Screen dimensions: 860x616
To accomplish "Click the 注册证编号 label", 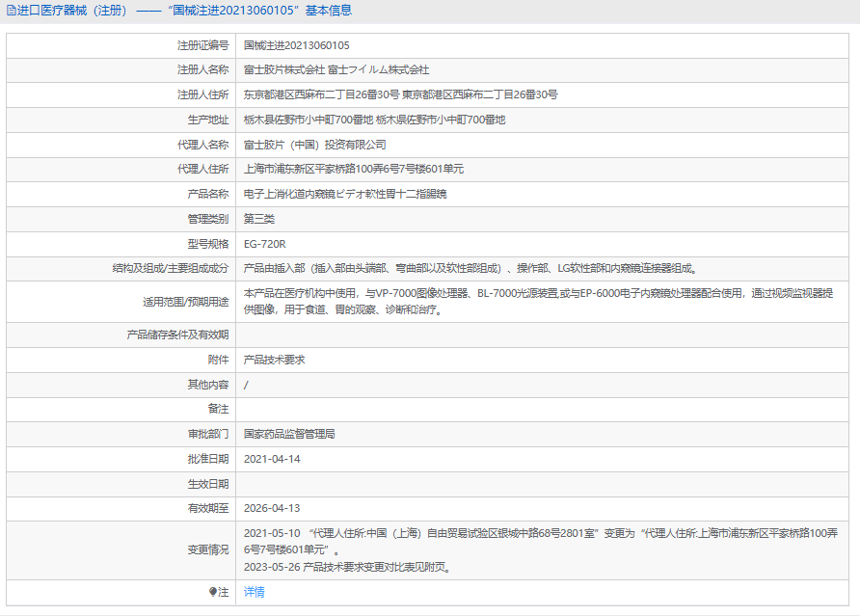I will (x=202, y=45).
